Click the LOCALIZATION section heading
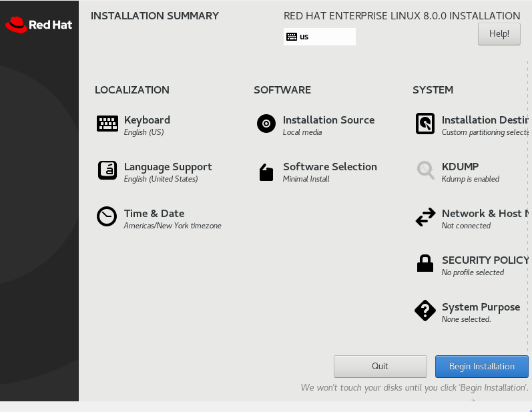The height and width of the screenshot is (412, 532). click(132, 90)
